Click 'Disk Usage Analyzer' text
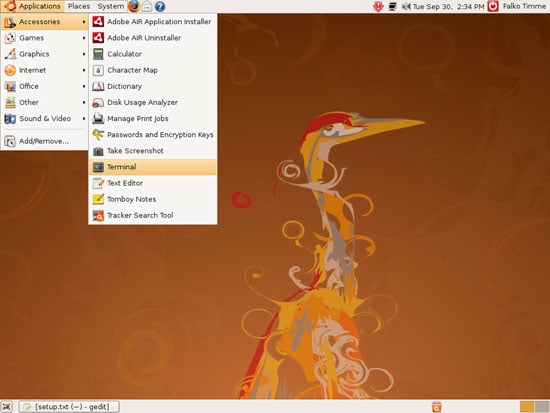 pyautogui.click(x=142, y=102)
